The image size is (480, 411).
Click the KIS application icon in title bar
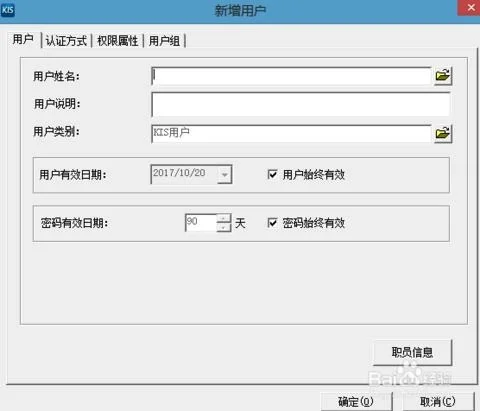point(8,10)
